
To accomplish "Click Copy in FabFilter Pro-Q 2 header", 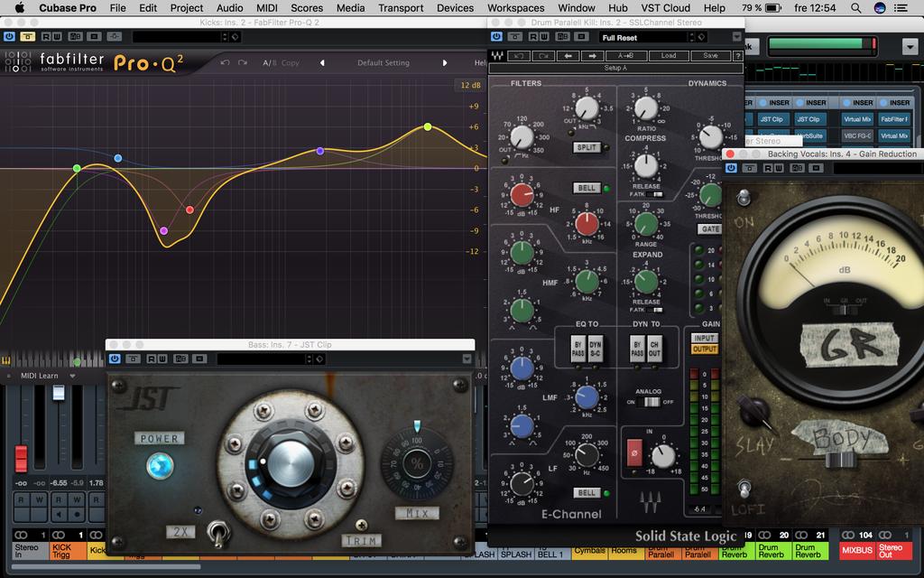I will [x=290, y=62].
